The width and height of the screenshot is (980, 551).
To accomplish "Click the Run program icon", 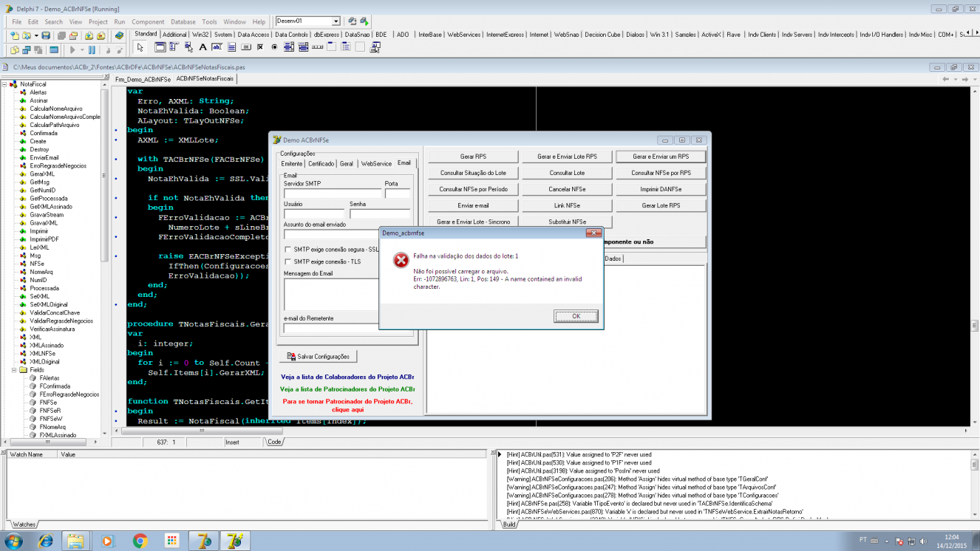I will click(72, 50).
